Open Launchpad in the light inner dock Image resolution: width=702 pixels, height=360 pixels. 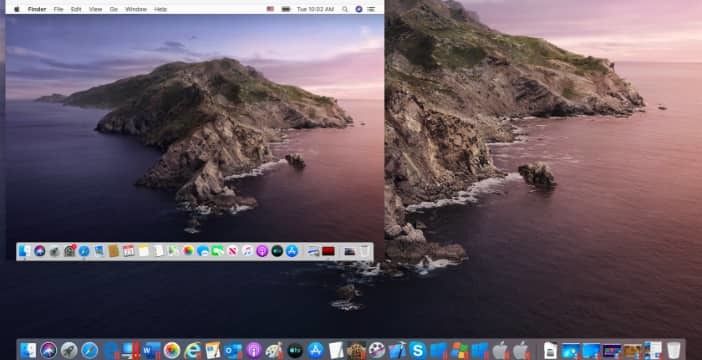point(54,251)
